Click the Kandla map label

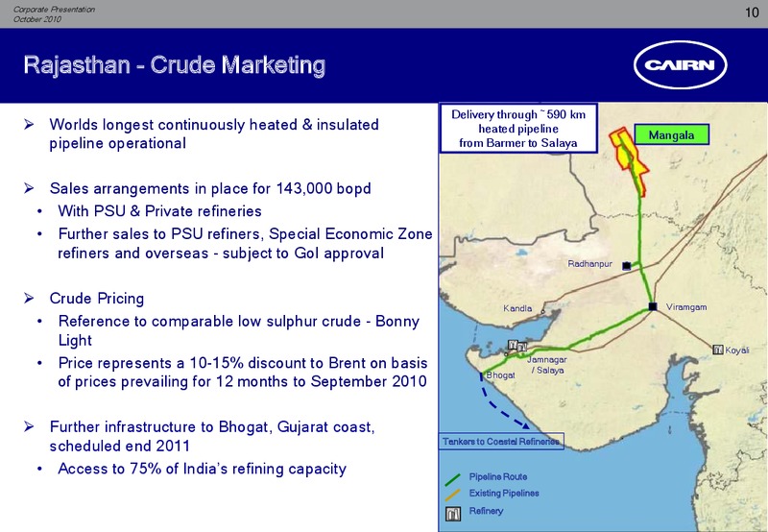(517, 308)
